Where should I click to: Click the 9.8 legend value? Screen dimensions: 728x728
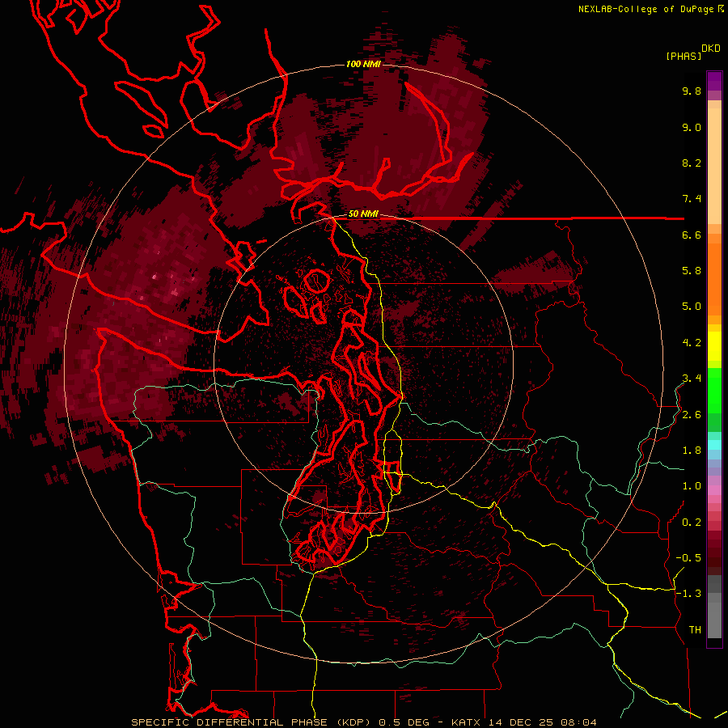coord(692,91)
